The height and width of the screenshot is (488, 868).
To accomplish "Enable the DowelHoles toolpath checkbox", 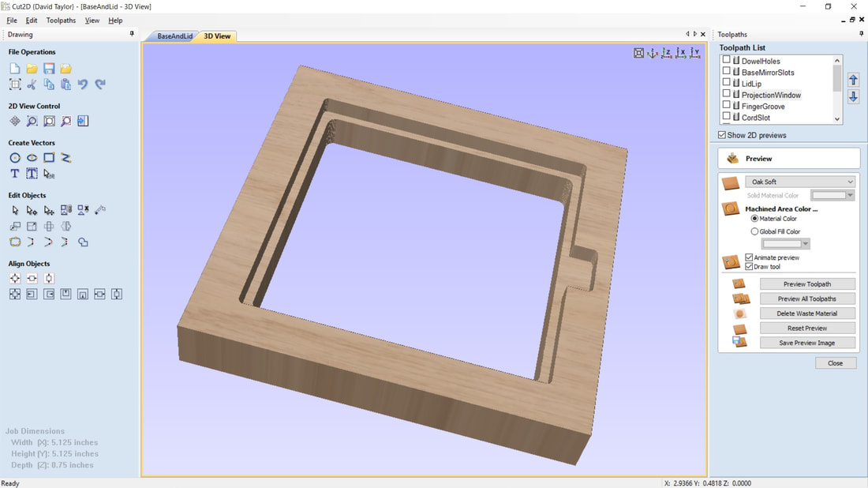I will pyautogui.click(x=727, y=60).
